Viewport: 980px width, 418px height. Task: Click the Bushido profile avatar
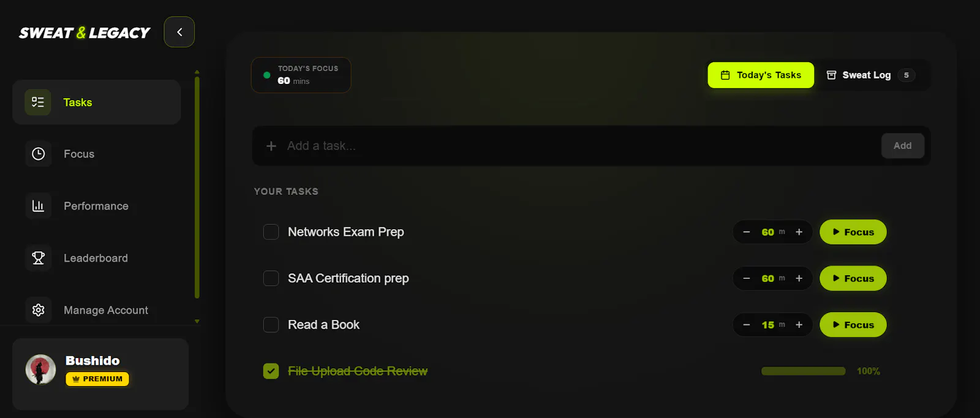40,370
